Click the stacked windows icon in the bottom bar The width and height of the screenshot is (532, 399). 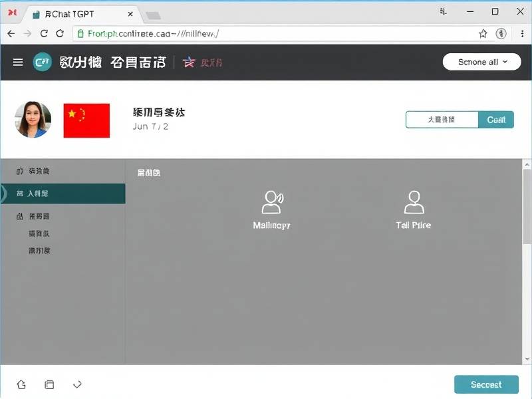click(x=49, y=384)
